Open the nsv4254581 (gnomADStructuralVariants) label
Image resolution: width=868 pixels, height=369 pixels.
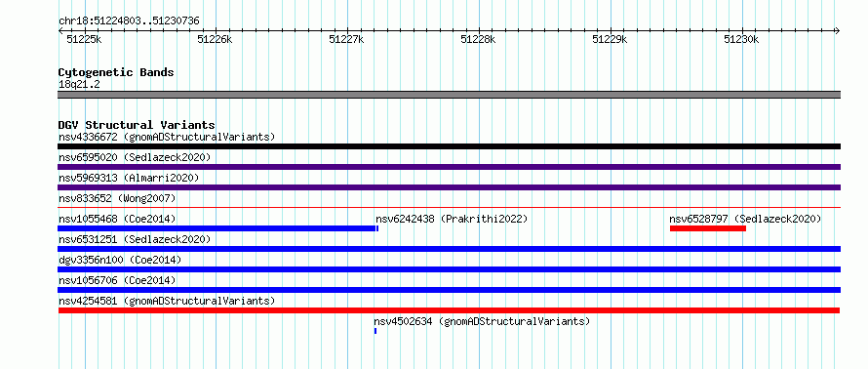(x=167, y=301)
